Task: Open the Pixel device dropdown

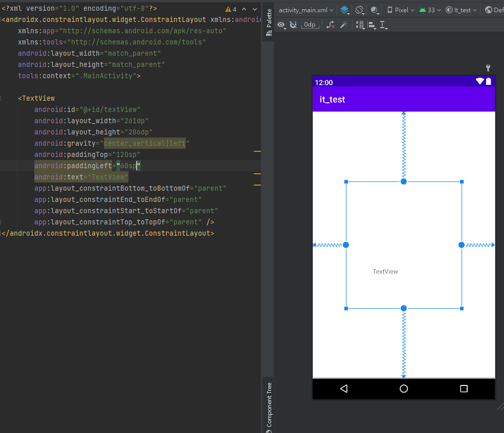Action: point(401,10)
